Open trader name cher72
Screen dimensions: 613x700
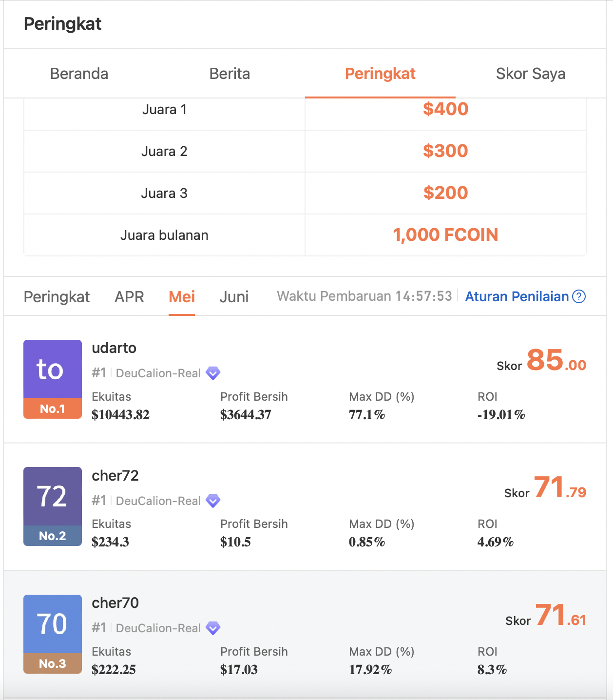click(x=115, y=475)
